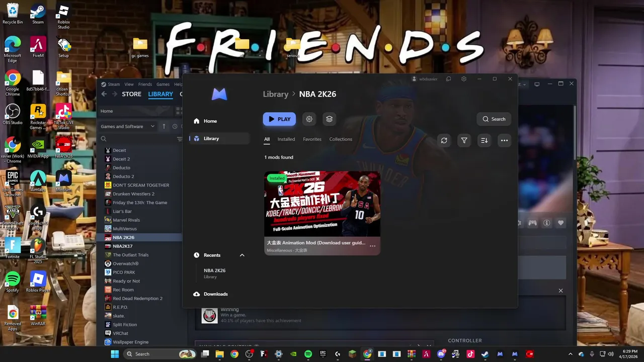
Task: Close the Steam panel with X icon
Action: coord(560,291)
